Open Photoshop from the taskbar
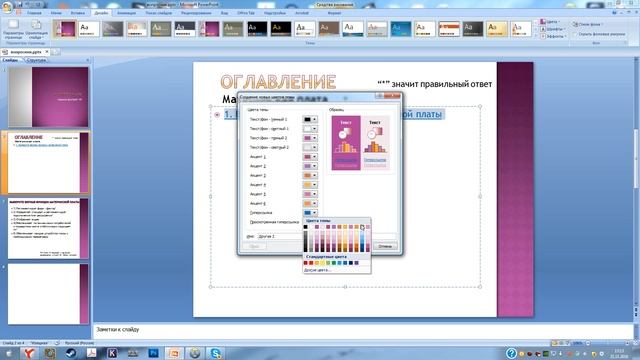Image resolution: width=640 pixels, height=360 pixels. pos(153,353)
